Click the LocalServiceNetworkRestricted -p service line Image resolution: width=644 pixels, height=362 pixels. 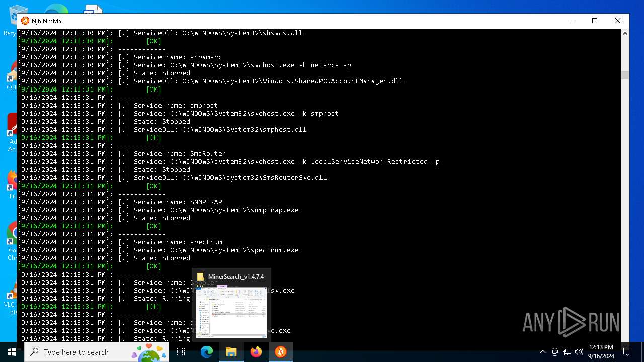pyautogui.click(x=228, y=162)
